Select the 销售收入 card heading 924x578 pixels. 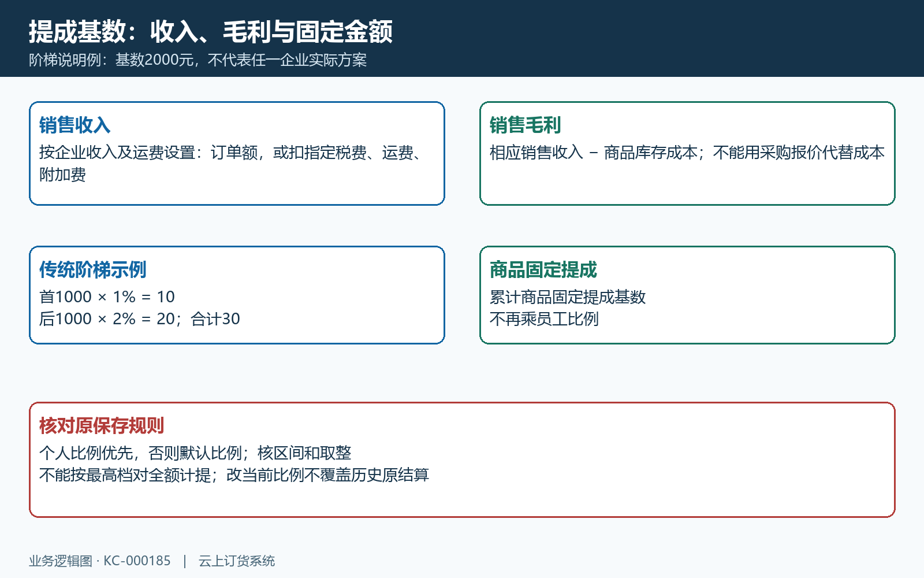[x=75, y=125]
